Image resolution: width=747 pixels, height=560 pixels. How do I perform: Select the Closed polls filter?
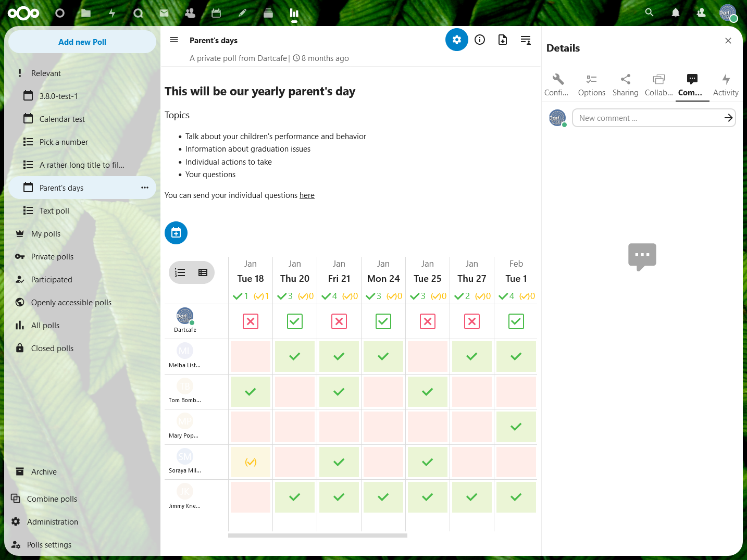pos(82,348)
